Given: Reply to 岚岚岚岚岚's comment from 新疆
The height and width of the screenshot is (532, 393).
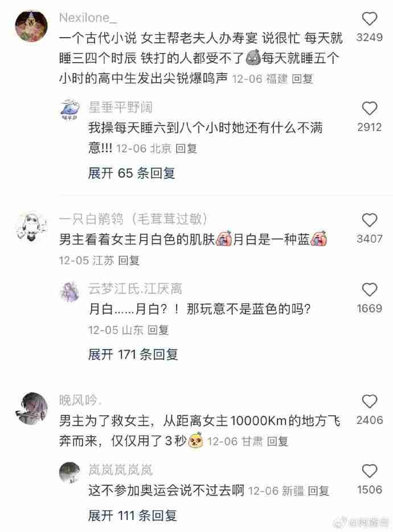Looking at the screenshot, I should click(x=318, y=491).
